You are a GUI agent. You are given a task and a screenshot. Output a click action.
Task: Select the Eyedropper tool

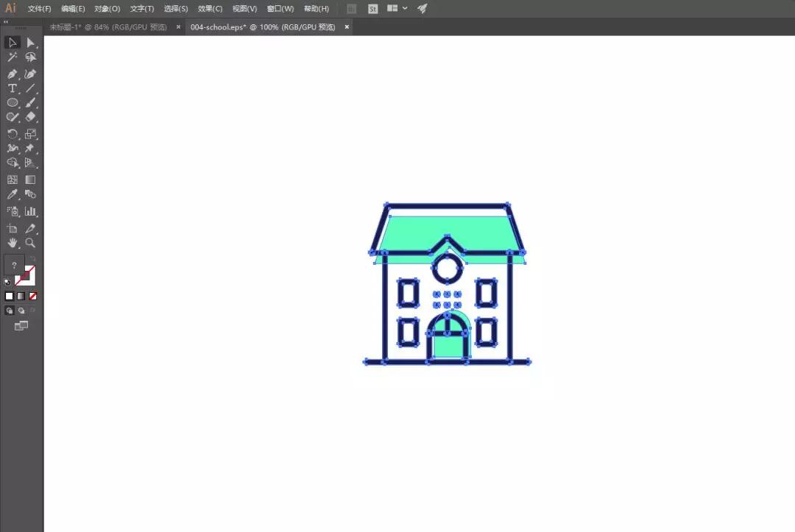[x=13, y=194]
